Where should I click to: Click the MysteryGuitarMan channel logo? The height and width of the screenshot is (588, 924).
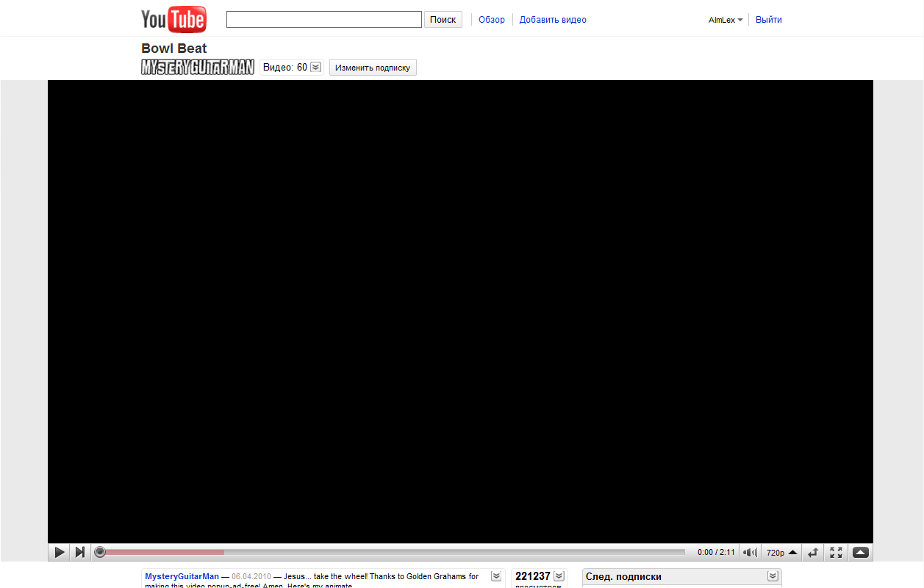[197, 66]
